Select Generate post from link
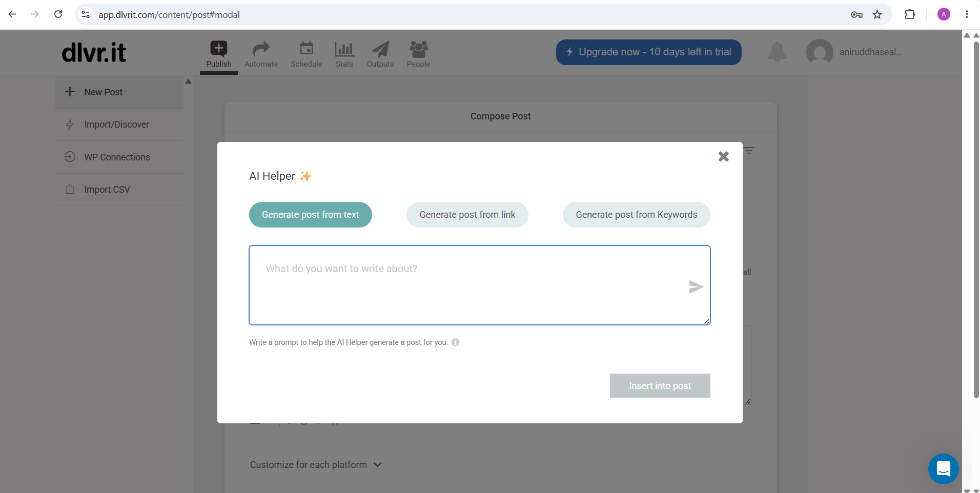980x493 pixels. pyautogui.click(x=467, y=215)
